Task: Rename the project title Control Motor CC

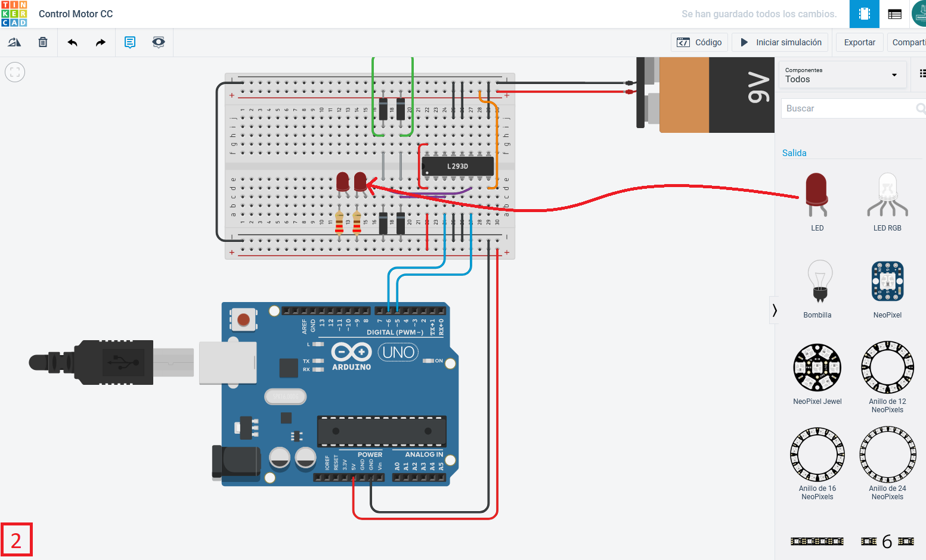Action: pyautogui.click(x=76, y=14)
